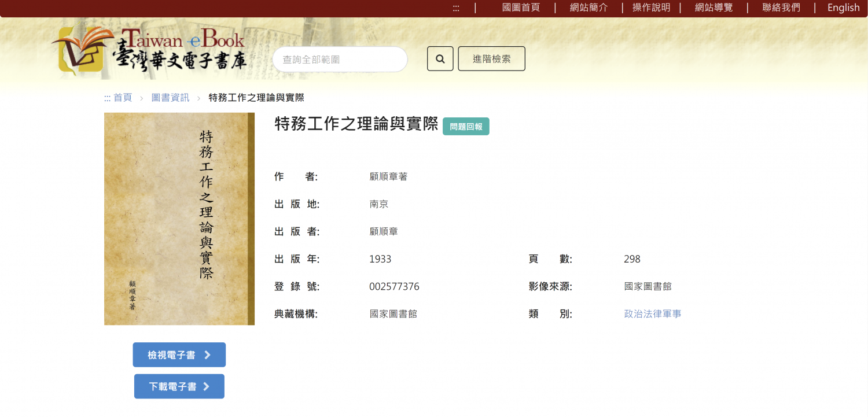868x417 pixels.
Task: Click inside the 查詢全部範圍 search field
Action: [x=340, y=58]
